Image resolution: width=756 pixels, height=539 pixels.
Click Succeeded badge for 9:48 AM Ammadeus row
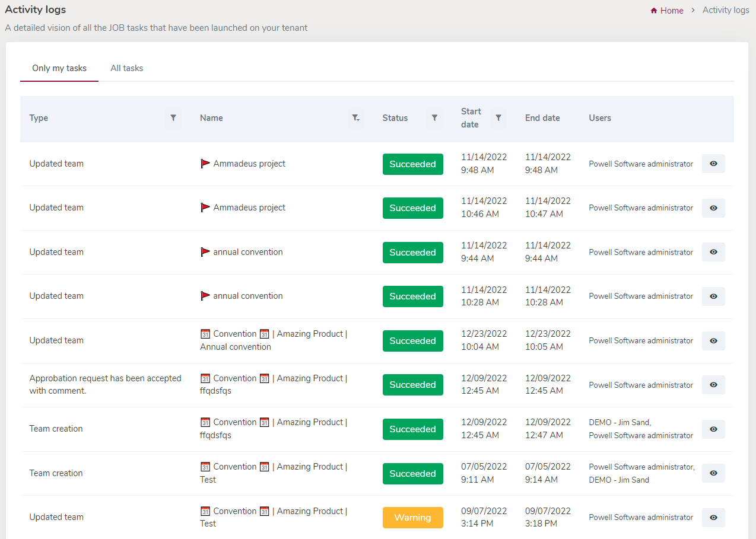[x=413, y=164]
